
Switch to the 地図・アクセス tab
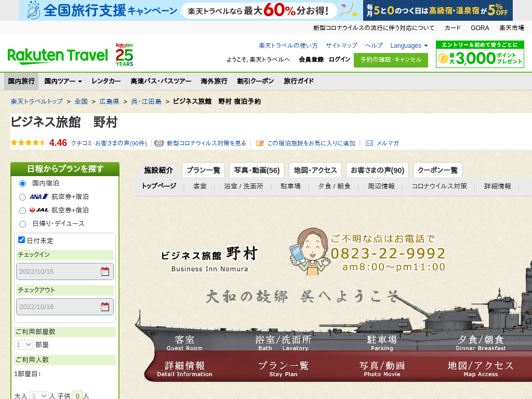point(315,170)
